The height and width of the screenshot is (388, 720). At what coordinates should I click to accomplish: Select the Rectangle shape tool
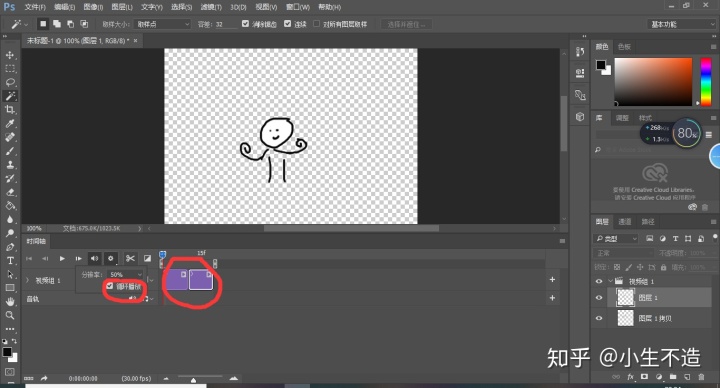coord(10,288)
